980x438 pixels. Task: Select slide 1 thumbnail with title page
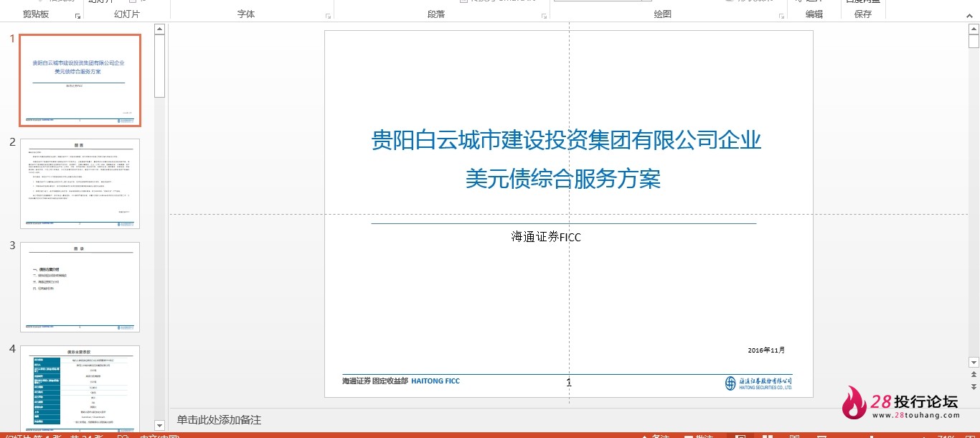point(80,80)
